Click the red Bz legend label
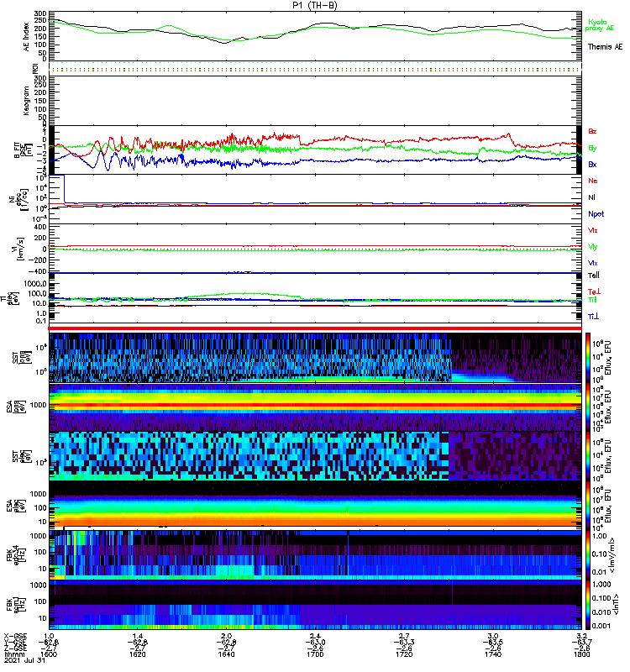Screen dimensions: 630x672 pyautogui.click(x=593, y=132)
